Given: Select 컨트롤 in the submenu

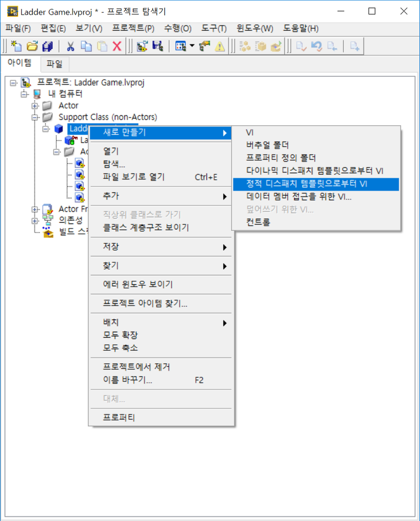Looking at the screenshot, I should pos(316,222).
